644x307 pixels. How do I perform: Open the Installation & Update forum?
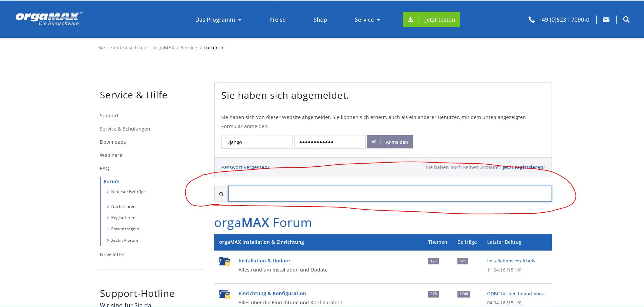(x=264, y=261)
